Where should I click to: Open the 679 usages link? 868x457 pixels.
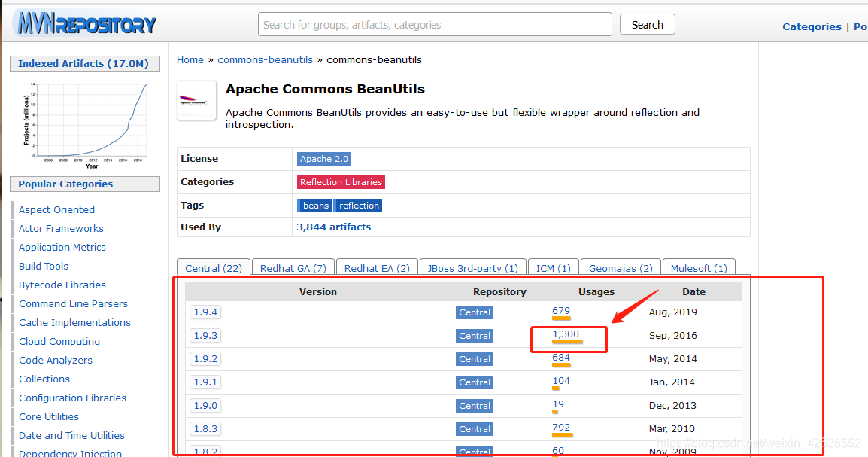coord(561,311)
